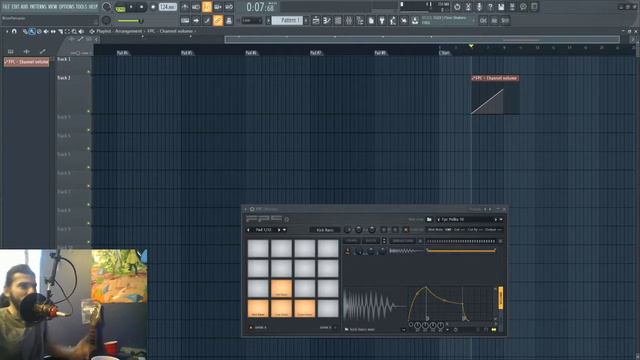
Task: Go to next FPC preset arrow
Action: 496,220
